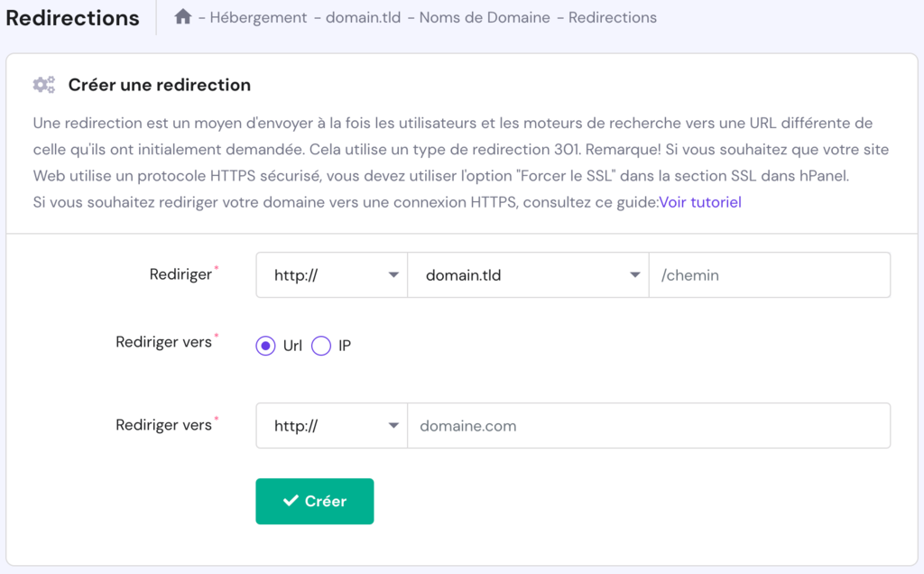Click the /chemin path input field
The image size is (924, 574).
point(769,274)
